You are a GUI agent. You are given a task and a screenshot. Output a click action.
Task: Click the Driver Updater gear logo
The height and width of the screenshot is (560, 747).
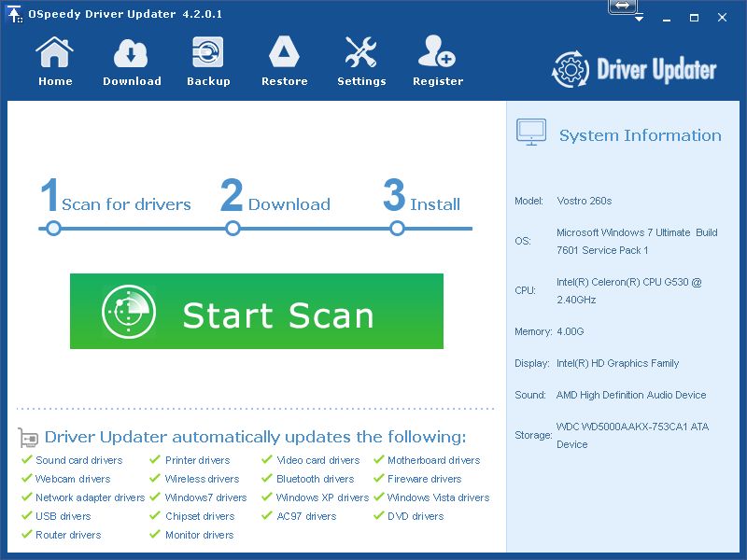click(570, 69)
